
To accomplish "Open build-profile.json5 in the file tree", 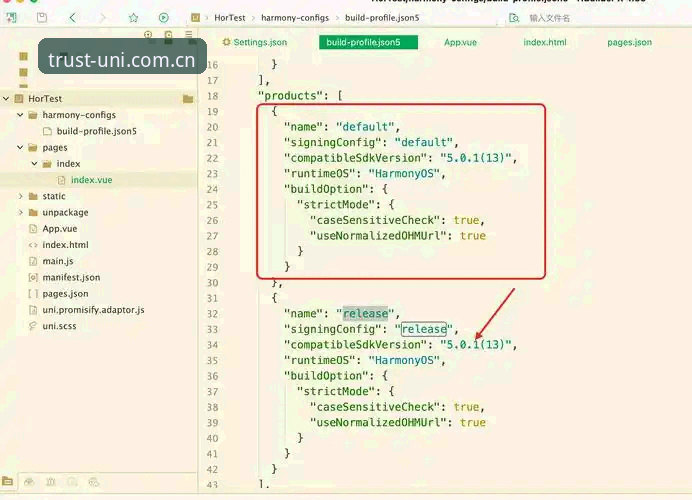I will (96, 131).
